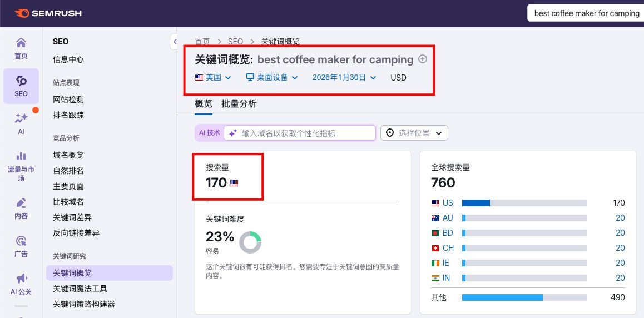Open the 选择位置 location dropdown
Image resolution: width=644 pixels, height=318 pixels.
pos(414,133)
